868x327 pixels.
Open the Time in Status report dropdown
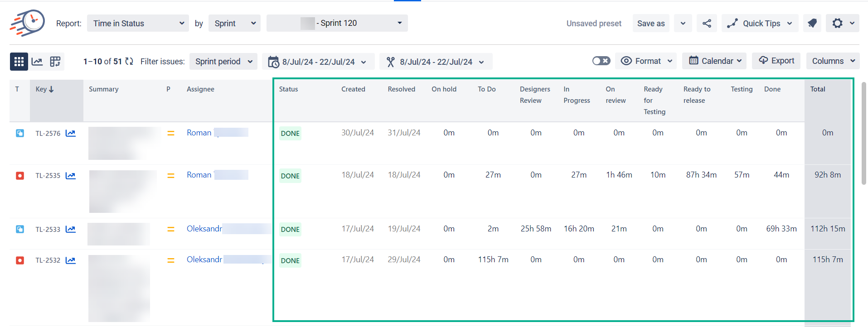click(x=138, y=24)
